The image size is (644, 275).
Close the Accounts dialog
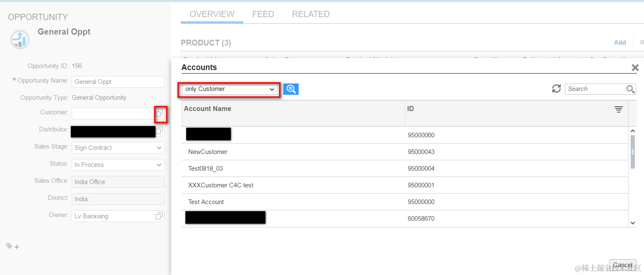(x=635, y=68)
